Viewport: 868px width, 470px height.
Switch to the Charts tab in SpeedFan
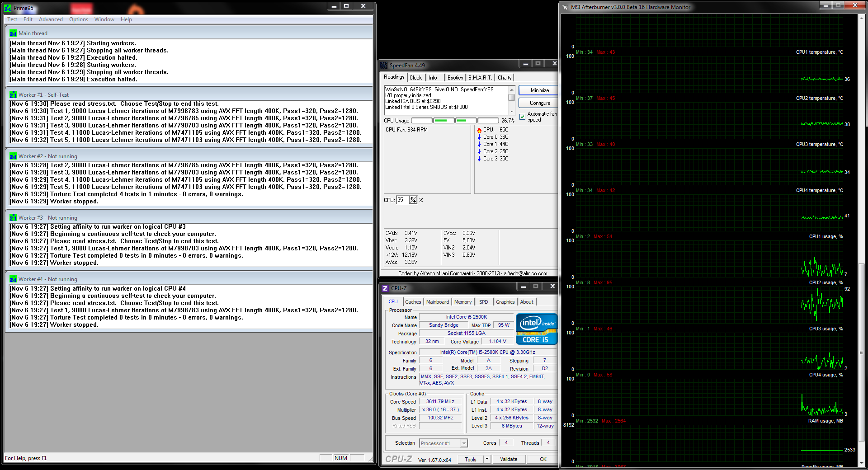click(x=505, y=78)
